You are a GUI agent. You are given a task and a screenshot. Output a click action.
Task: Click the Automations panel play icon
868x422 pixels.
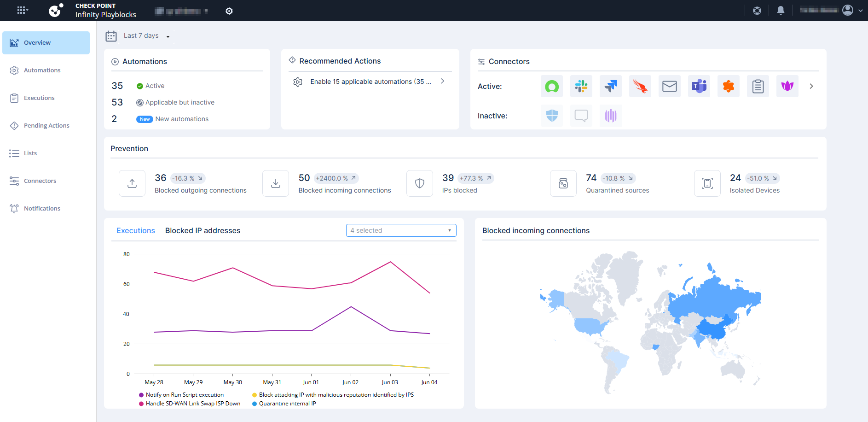pyautogui.click(x=115, y=62)
